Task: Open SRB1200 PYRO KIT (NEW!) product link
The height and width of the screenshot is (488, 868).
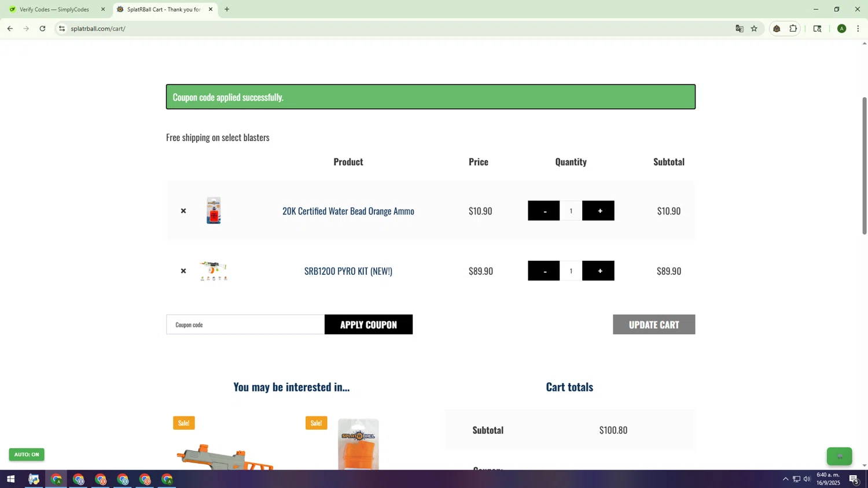Action: tap(348, 271)
